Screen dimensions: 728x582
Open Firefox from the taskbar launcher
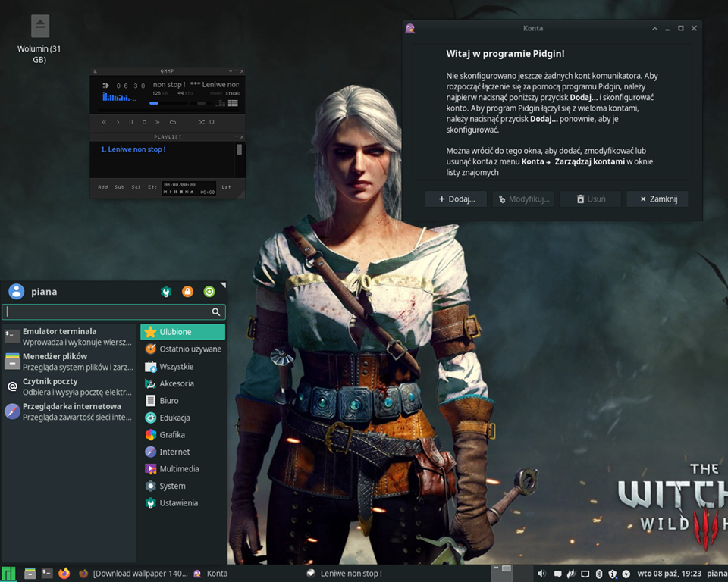[64, 574]
